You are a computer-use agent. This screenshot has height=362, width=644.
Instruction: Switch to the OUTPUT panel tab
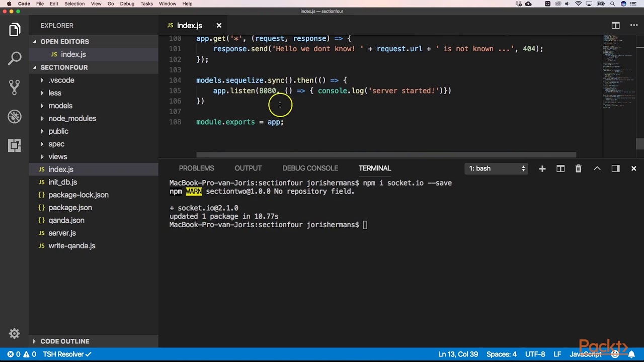click(248, 168)
